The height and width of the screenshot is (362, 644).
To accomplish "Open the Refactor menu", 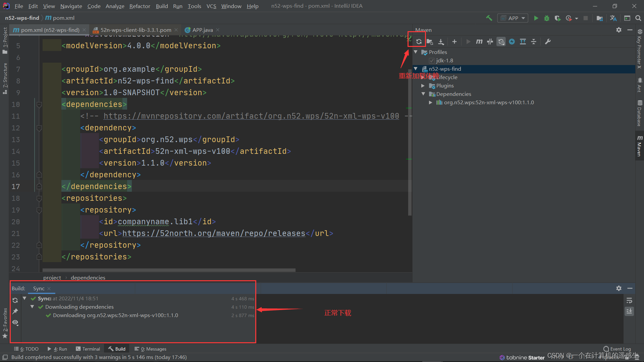I will tap(140, 6).
